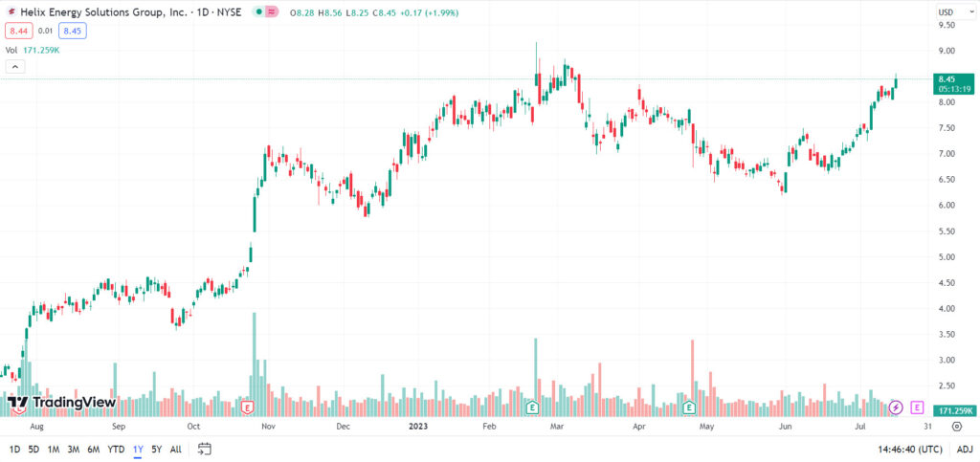Screen dimensions: 980x462
Task: Click the 5.00 price axis label
Action: pyautogui.click(x=947, y=257)
